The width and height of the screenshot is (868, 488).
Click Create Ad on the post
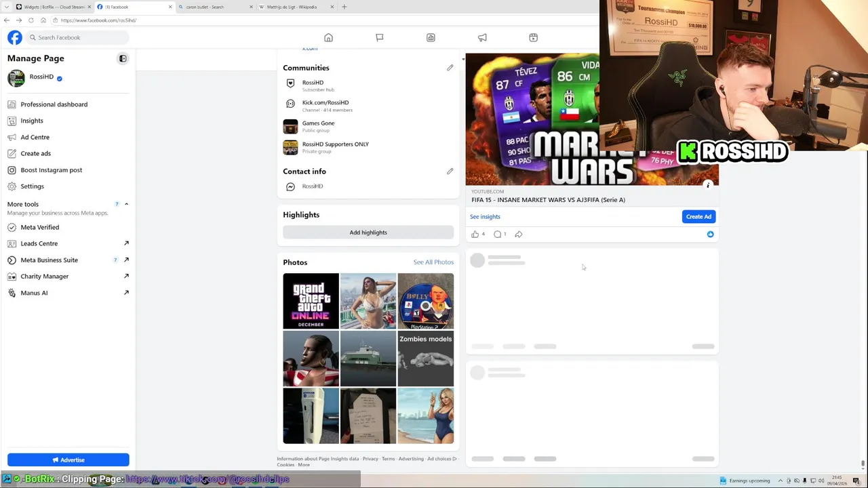(698, 217)
